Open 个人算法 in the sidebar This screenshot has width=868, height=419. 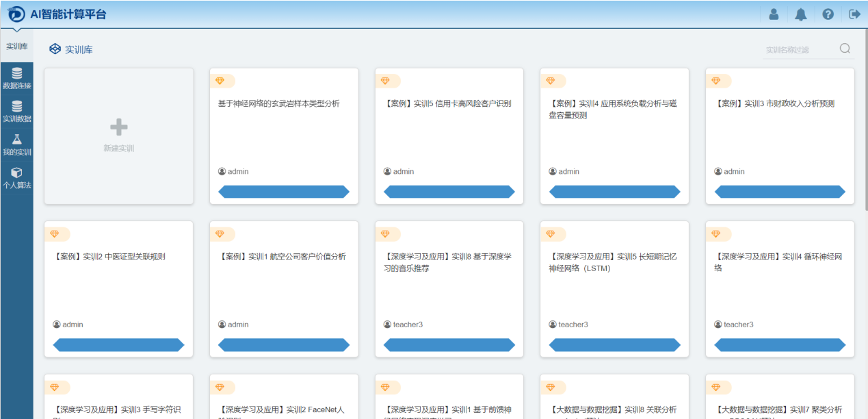tap(16, 178)
